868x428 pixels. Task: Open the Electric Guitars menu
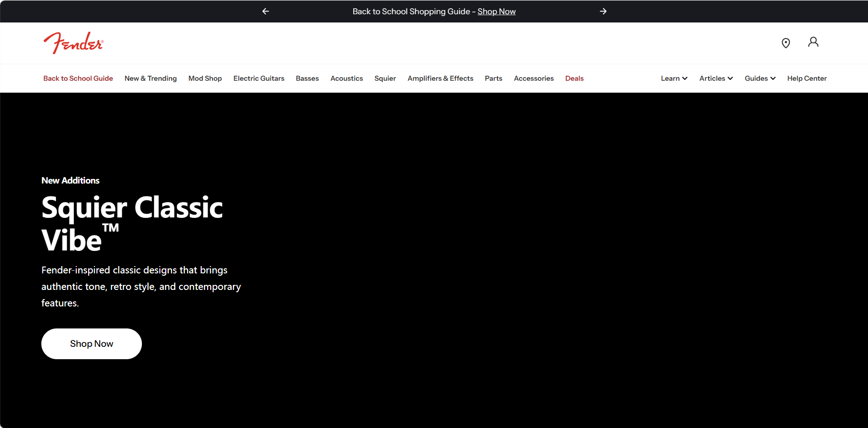point(259,78)
